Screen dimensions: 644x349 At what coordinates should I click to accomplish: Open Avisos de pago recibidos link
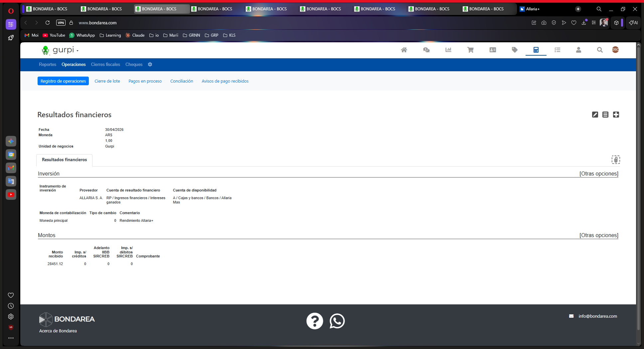coord(225,81)
